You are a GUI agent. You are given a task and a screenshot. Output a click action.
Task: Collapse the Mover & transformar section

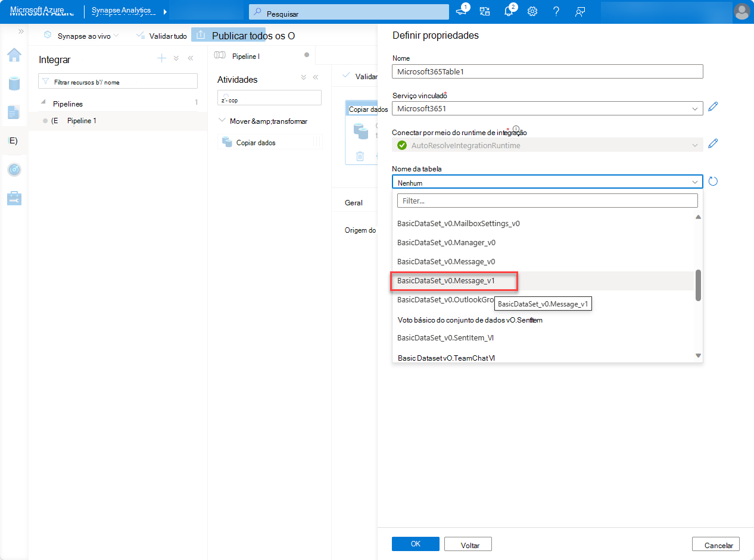(x=223, y=121)
